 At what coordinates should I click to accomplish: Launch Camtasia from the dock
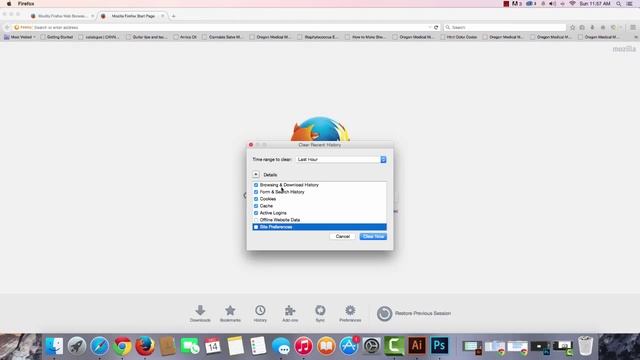click(x=394, y=346)
